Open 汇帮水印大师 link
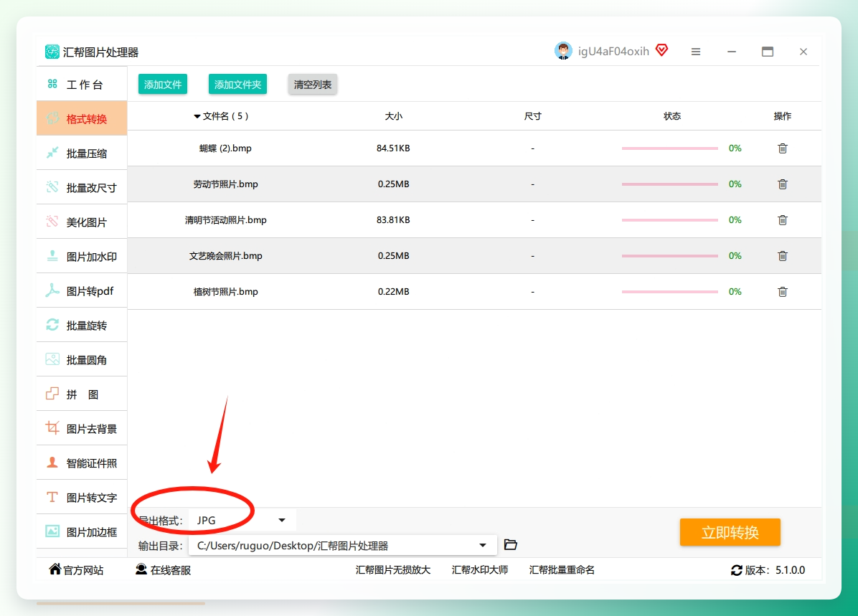This screenshot has width=858, height=616. [480, 570]
